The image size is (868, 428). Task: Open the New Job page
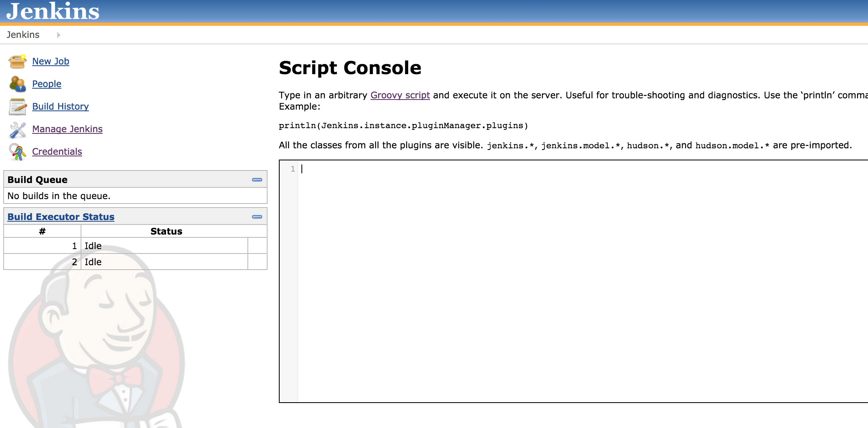point(51,61)
